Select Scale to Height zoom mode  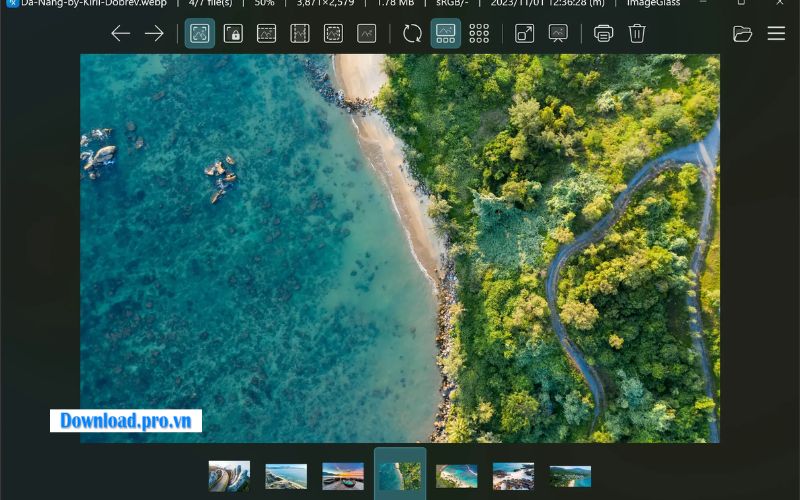coord(300,34)
